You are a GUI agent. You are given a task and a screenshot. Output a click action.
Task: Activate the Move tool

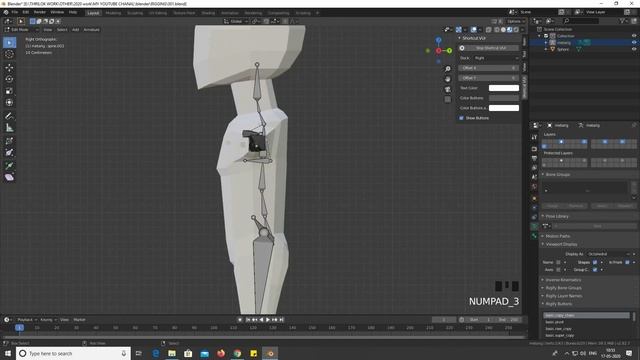(9, 67)
